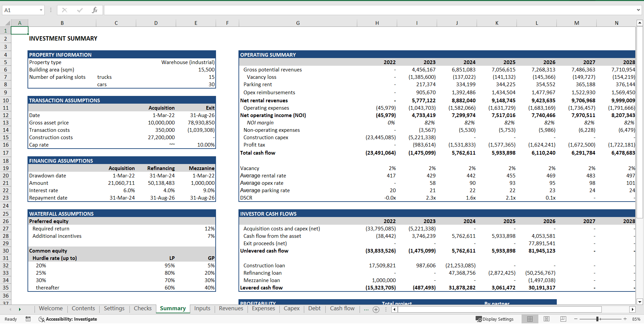This screenshot has height=324, width=644.
Task: Click the Required return 12% cell
Action: point(196,229)
